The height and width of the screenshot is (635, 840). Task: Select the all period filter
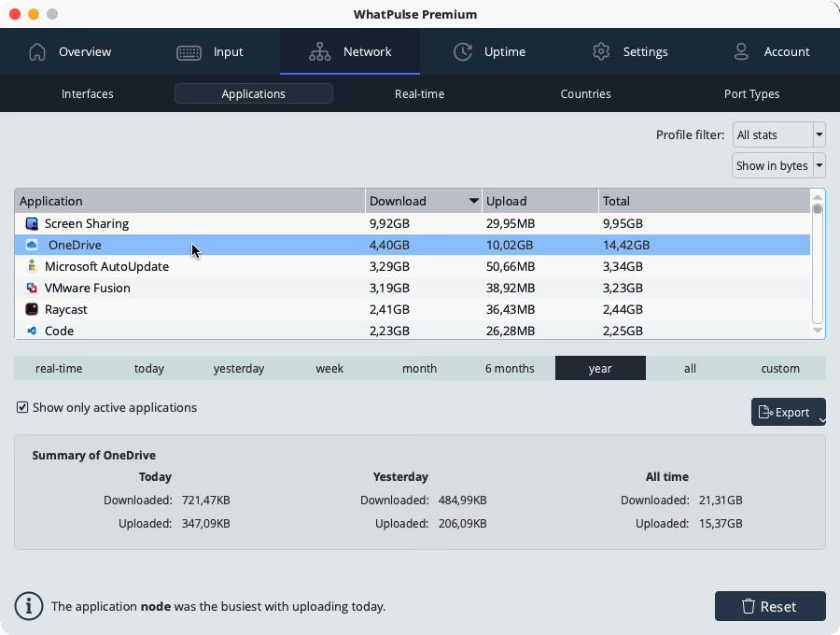coord(690,368)
